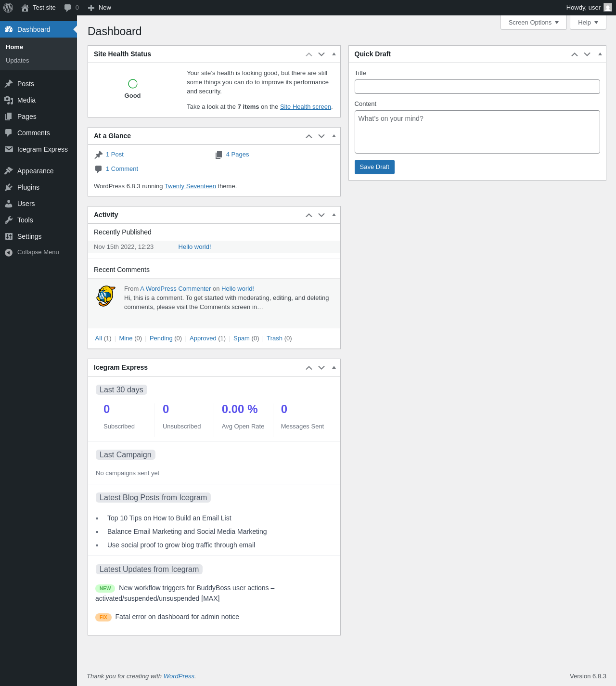
Task: View the 1 Post link
Action: 115,155
